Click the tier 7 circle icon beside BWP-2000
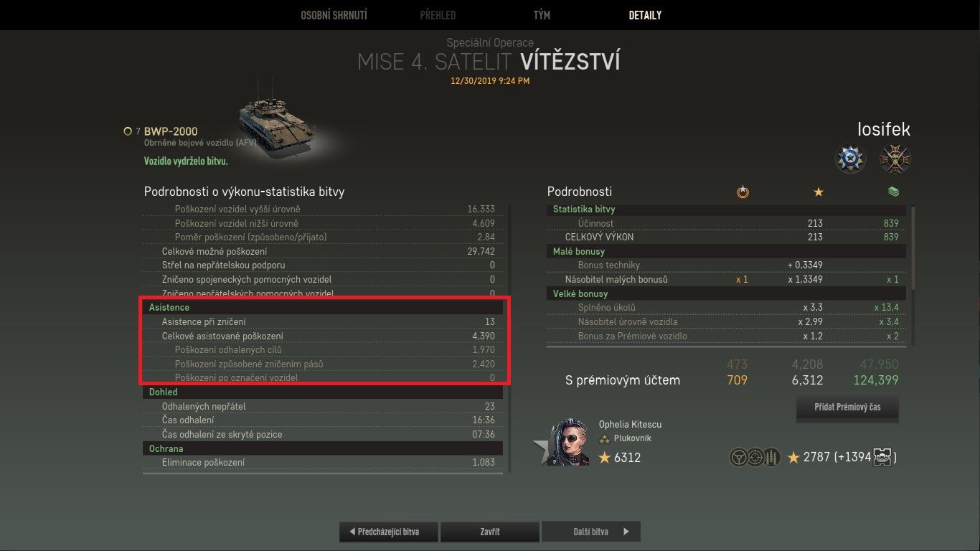980x551 pixels. [128, 131]
